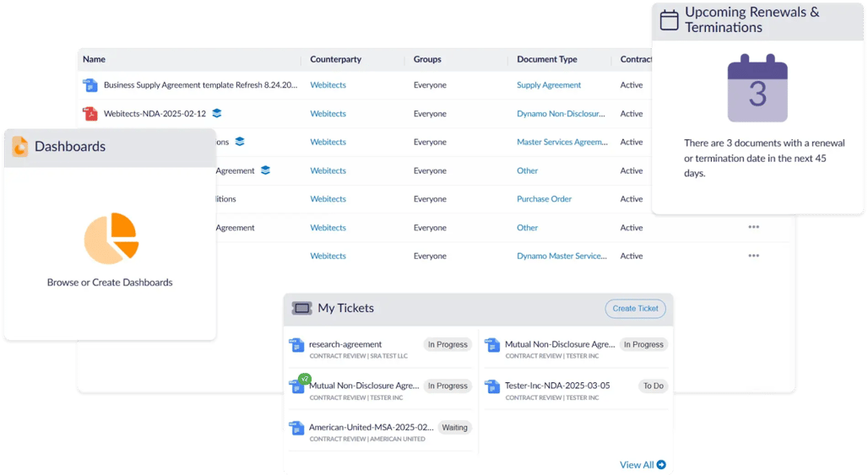Open the Purchase Order document type link

coord(544,199)
